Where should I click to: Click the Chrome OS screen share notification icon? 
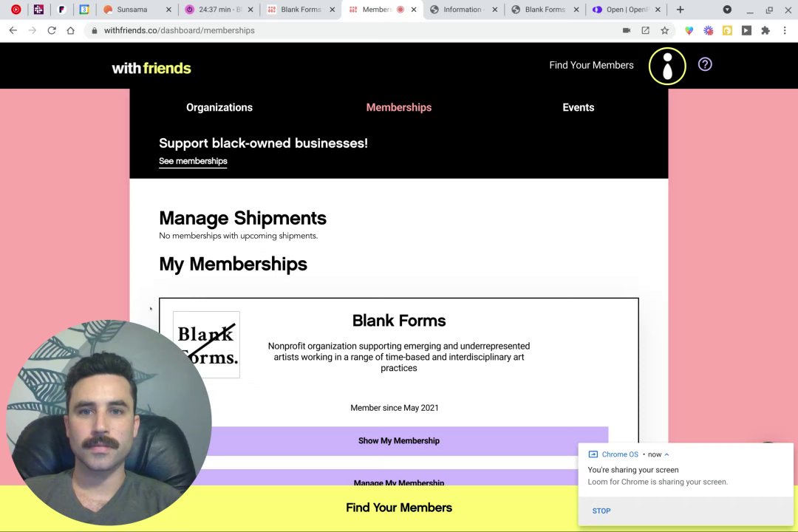tap(593, 454)
